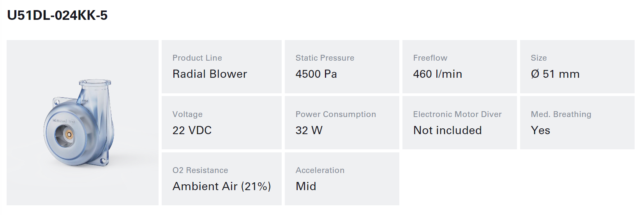Click the 'Power Consumption' label text

click(x=336, y=114)
